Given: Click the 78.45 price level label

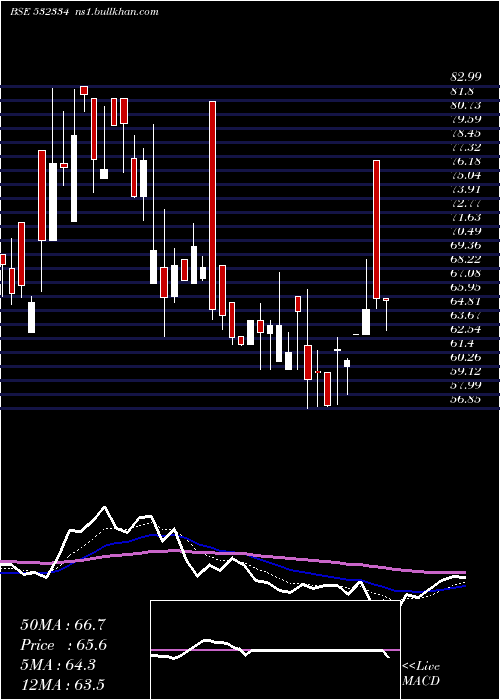Looking at the screenshot, I should [x=466, y=133].
